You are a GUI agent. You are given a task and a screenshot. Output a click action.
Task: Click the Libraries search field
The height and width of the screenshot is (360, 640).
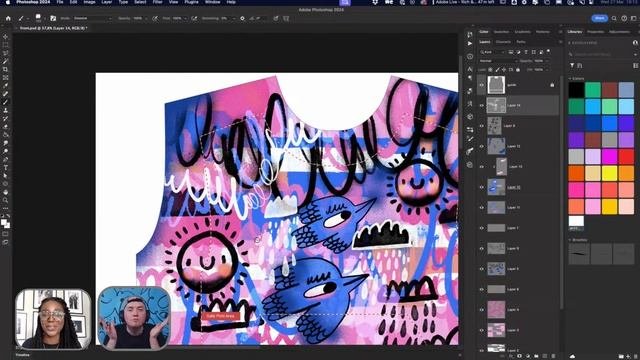(x=601, y=54)
